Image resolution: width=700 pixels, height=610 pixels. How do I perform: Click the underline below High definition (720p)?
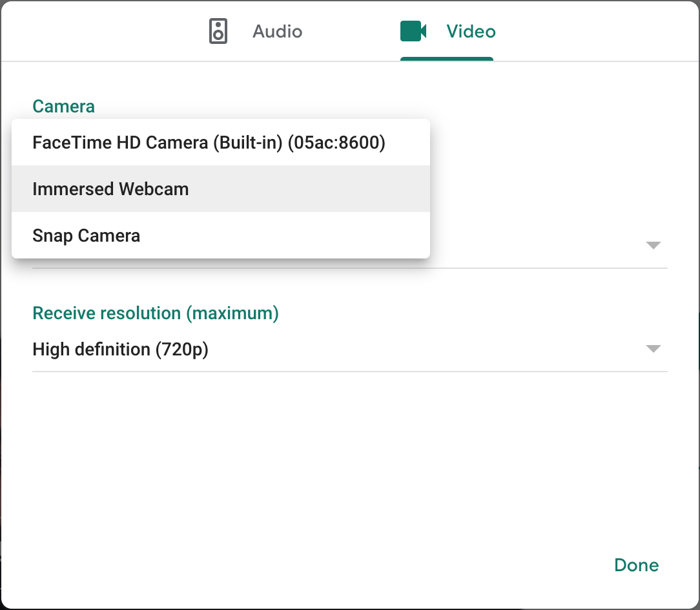pos(349,372)
